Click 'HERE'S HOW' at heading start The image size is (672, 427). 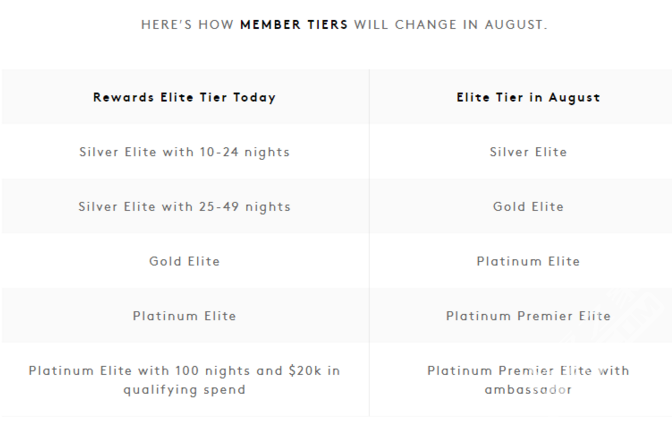coord(187,25)
